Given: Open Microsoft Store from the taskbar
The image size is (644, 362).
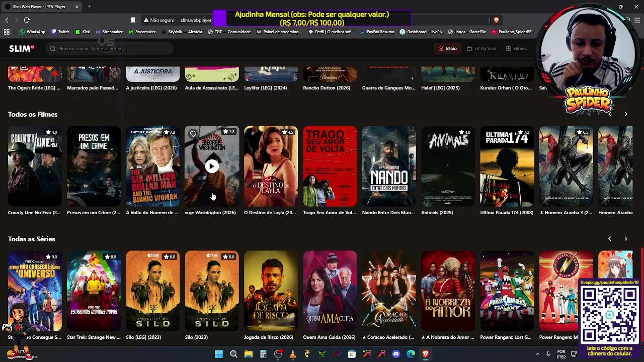Looking at the screenshot, I should (352, 354).
